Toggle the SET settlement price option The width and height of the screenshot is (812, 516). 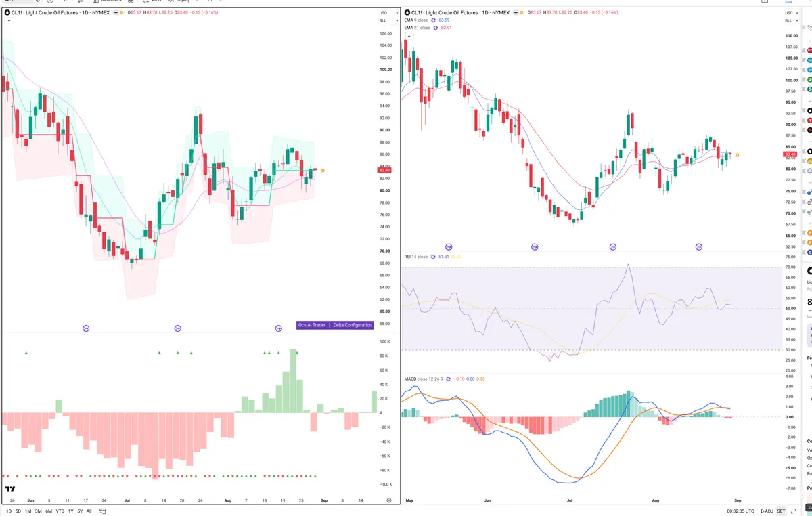pyautogui.click(x=782, y=511)
